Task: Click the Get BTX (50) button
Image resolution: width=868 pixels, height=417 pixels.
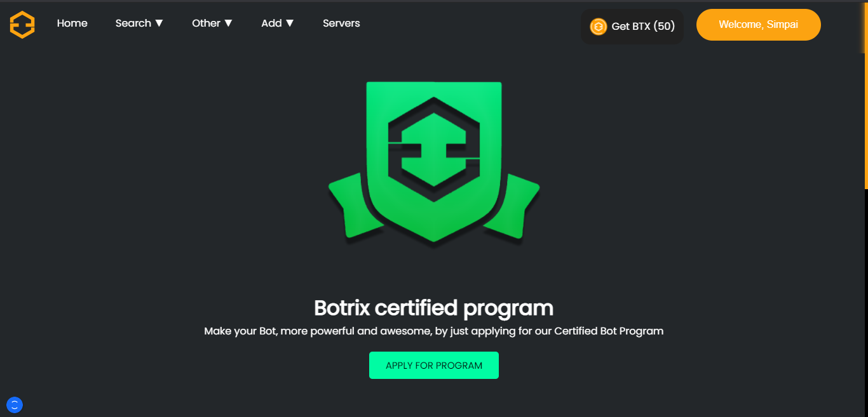Action: point(632,27)
